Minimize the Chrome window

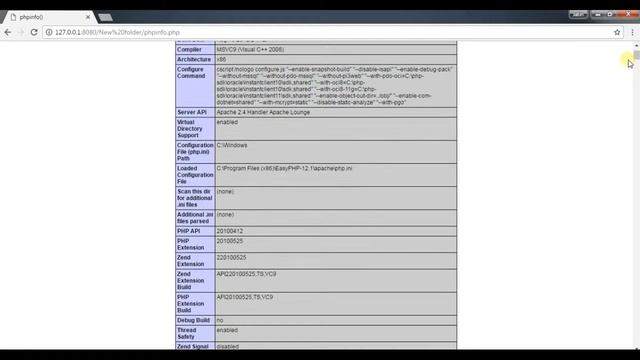click(598, 14)
